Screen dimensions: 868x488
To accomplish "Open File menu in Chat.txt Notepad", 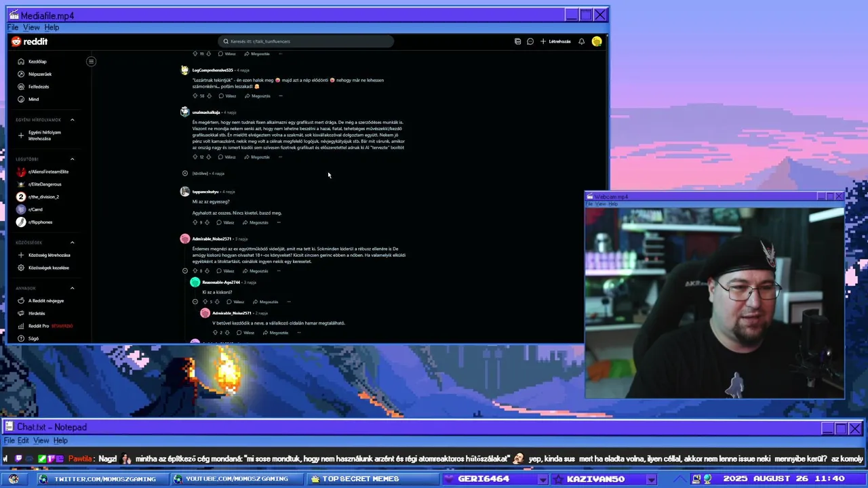I will [x=9, y=441].
